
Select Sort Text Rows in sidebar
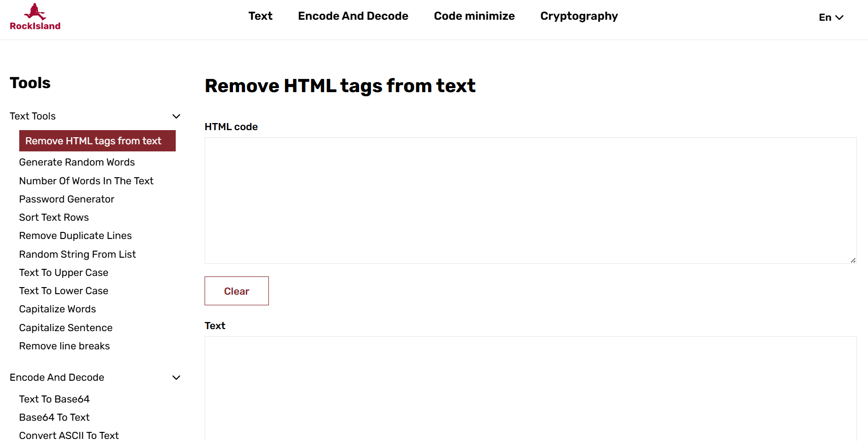54,217
